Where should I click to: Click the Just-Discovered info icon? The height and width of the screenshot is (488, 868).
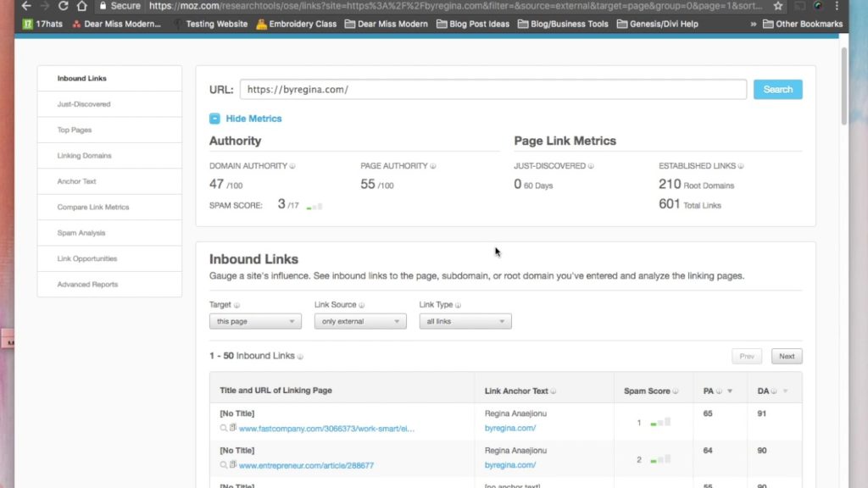591,166
